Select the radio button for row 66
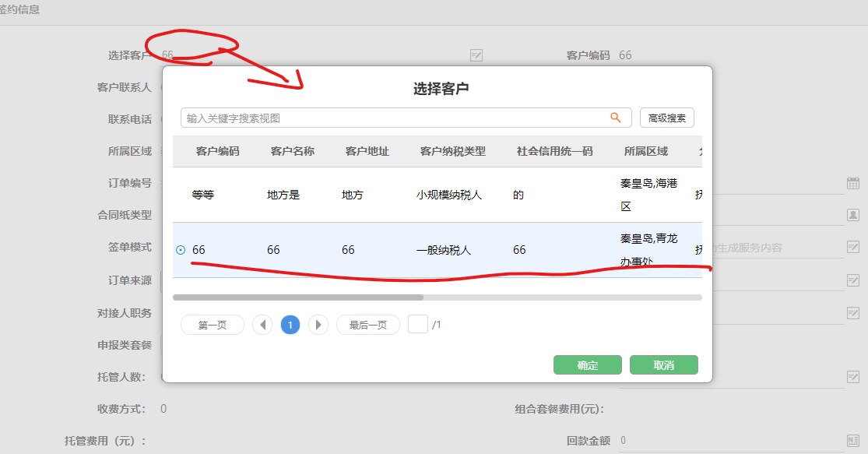 tap(181, 250)
